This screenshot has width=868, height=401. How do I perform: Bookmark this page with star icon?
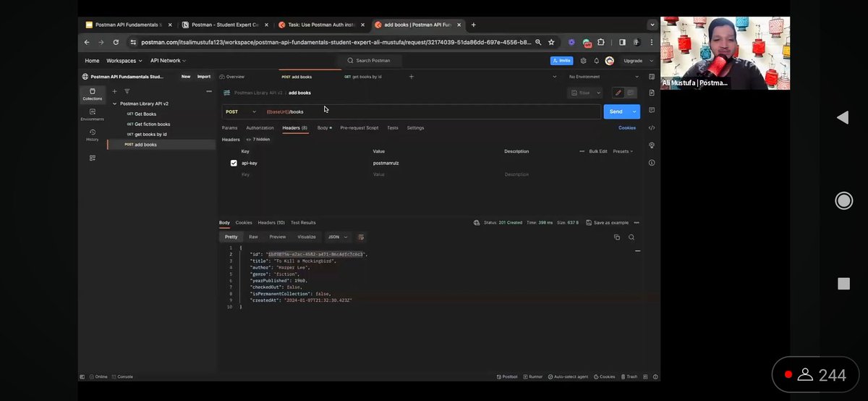click(x=551, y=42)
